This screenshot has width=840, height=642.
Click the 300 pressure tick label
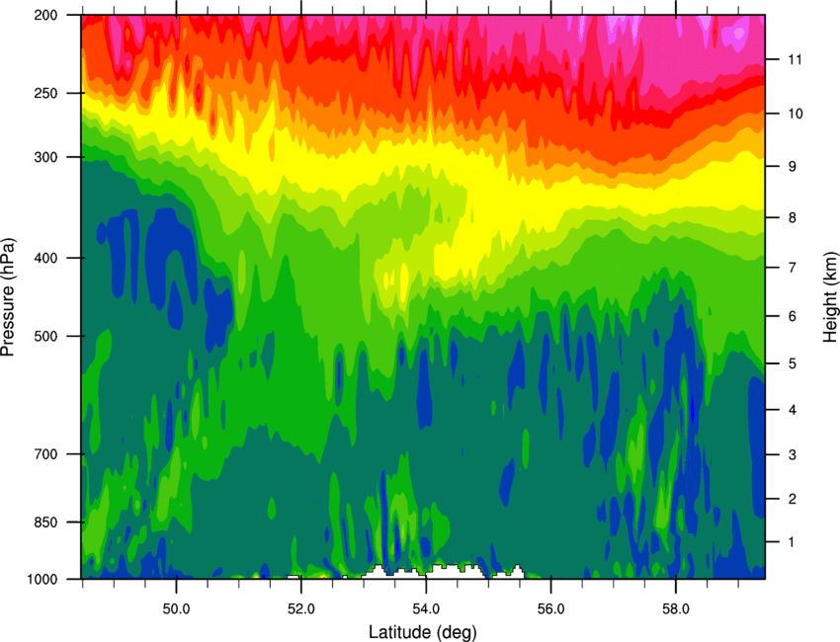[x=45, y=157]
